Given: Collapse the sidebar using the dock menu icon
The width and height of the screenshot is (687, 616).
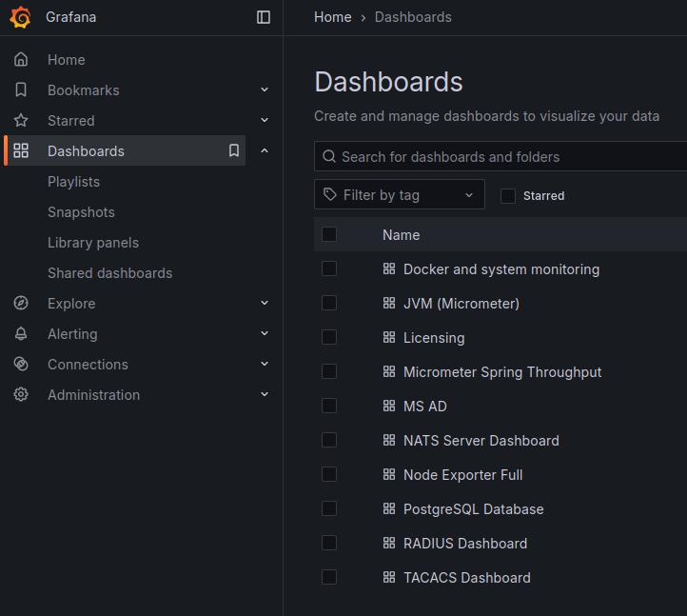Looking at the screenshot, I should click(264, 17).
